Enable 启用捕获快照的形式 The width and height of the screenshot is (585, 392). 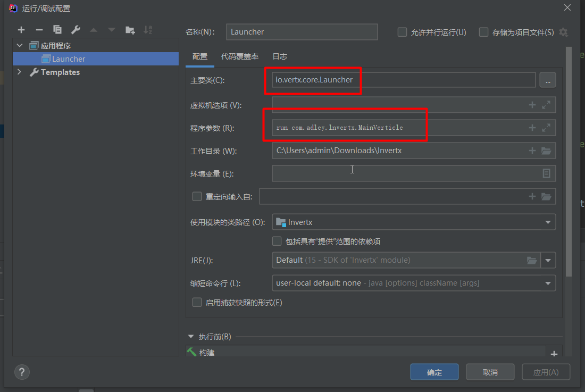[197, 302]
